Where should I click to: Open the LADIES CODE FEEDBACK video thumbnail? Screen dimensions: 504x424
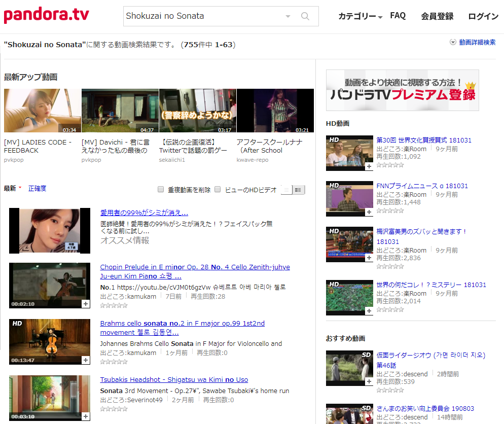pos(43,111)
